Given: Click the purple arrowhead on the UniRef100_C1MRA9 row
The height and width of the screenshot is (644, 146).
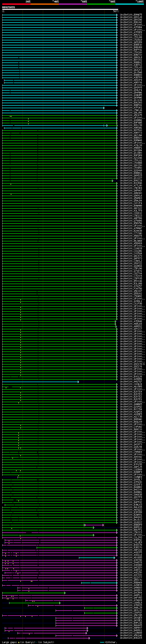Looking at the screenshot, I should pos(86,633).
